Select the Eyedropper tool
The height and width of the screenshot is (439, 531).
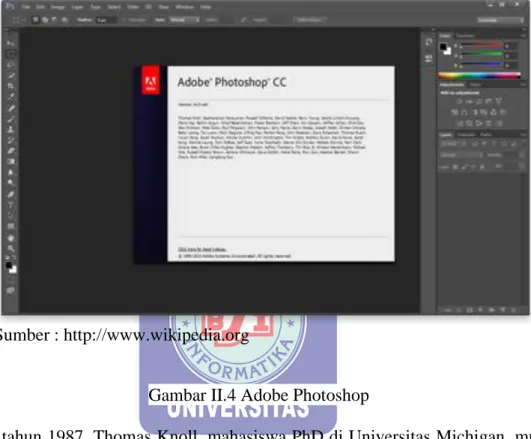pos(10,97)
